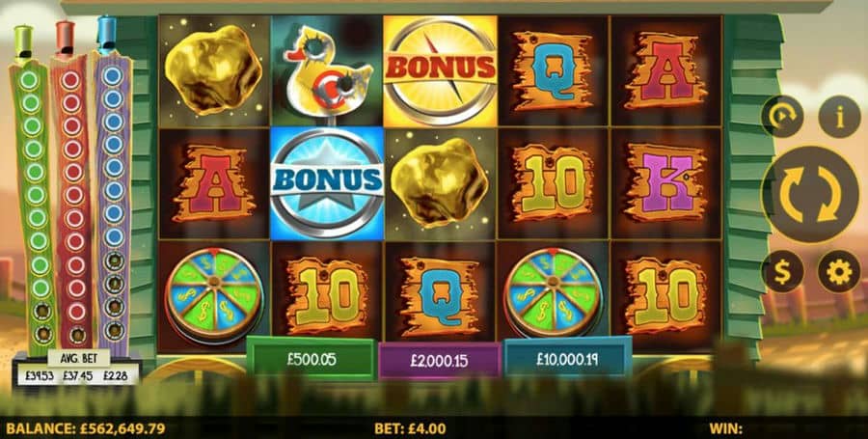
Task: Open the gear settings icon
Action: point(839,271)
